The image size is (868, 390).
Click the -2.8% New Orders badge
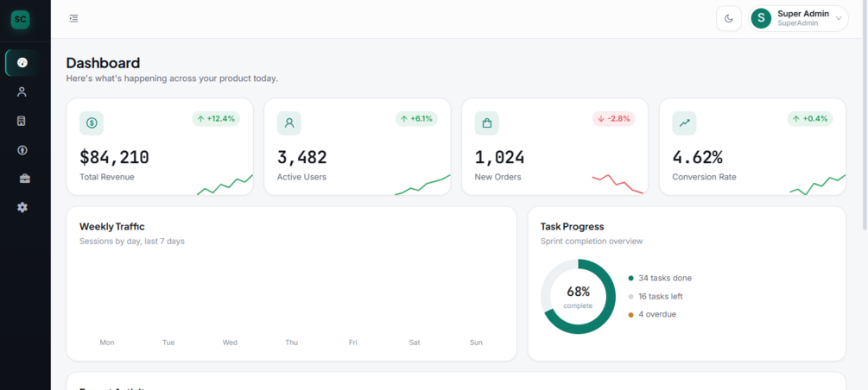coord(614,119)
